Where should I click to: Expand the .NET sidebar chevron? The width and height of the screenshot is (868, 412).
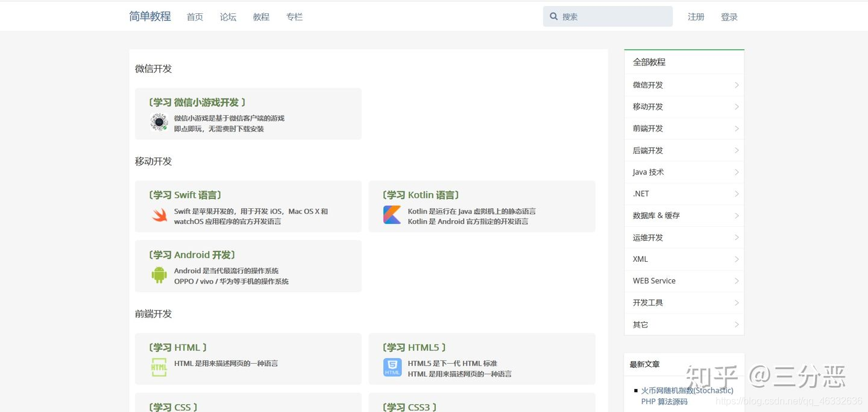[x=737, y=194]
